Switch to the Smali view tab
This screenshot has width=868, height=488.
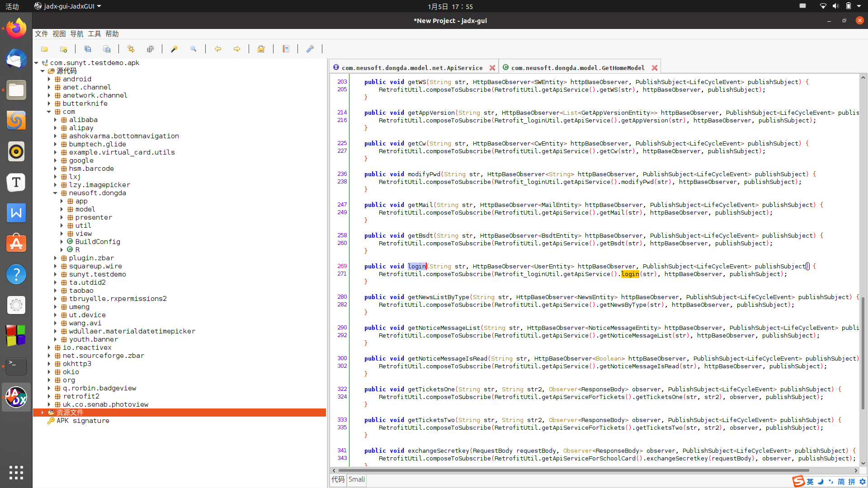tap(357, 479)
